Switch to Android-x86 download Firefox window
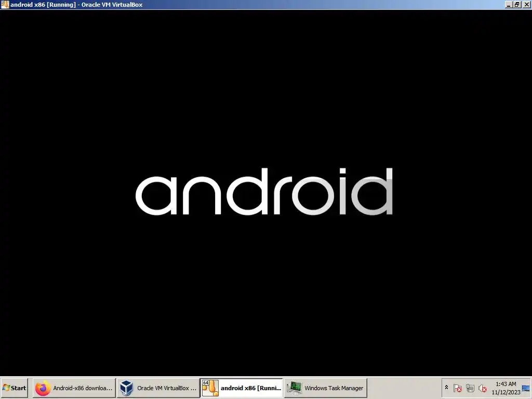Image resolution: width=532 pixels, height=399 pixels. (74, 388)
